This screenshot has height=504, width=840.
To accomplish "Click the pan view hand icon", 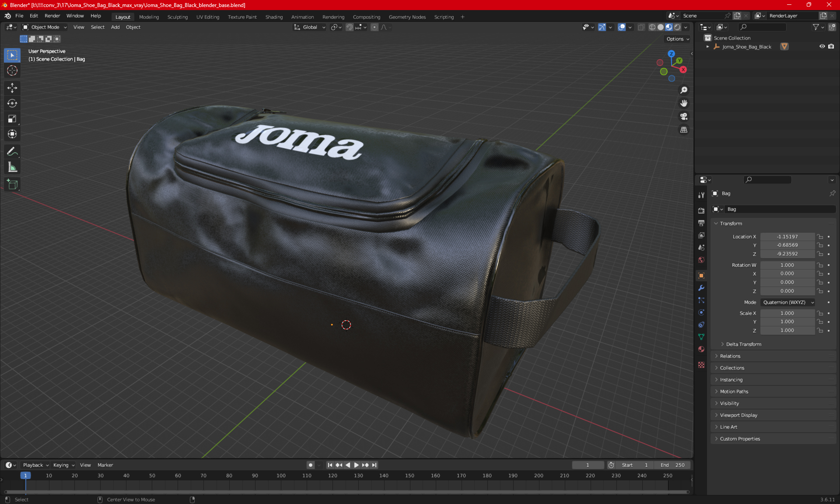I will (x=684, y=103).
